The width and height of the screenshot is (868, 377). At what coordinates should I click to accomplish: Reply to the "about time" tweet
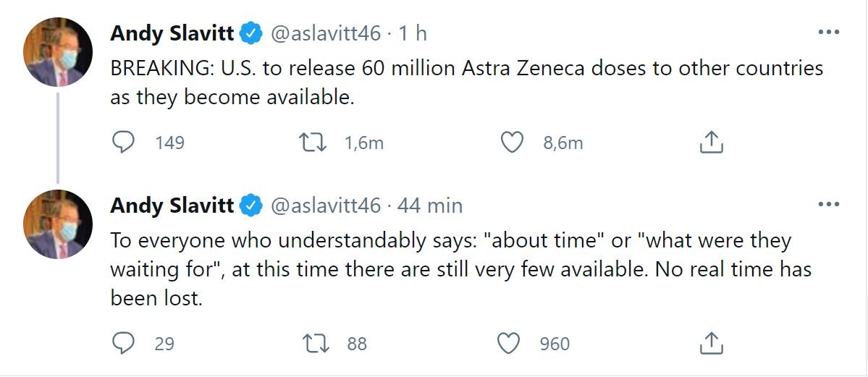(x=124, y=343)
